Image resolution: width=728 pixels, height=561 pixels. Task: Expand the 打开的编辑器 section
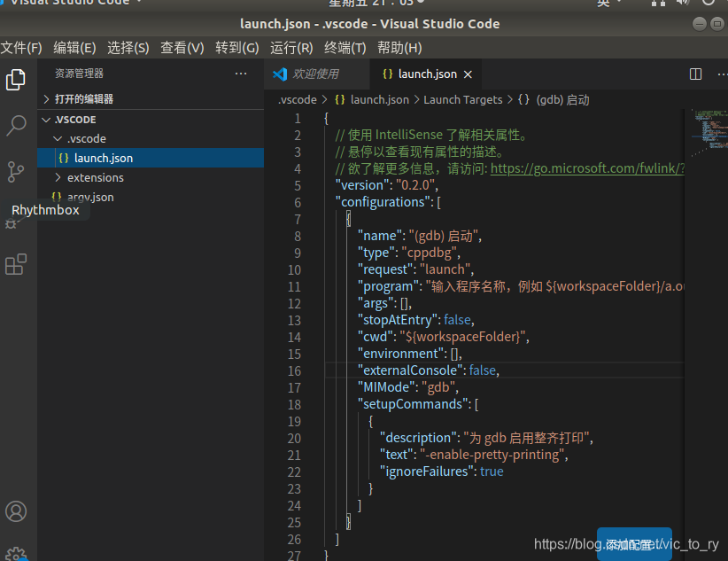coord(151,99)
